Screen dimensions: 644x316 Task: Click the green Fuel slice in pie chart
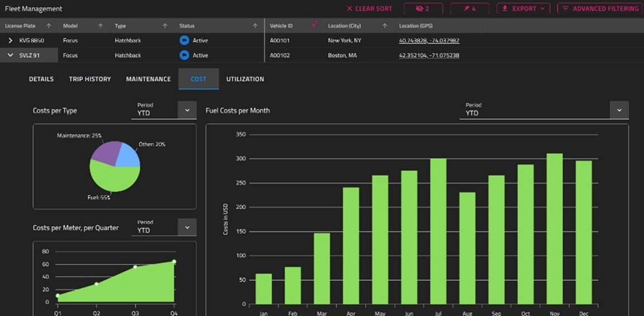point(115,179)
